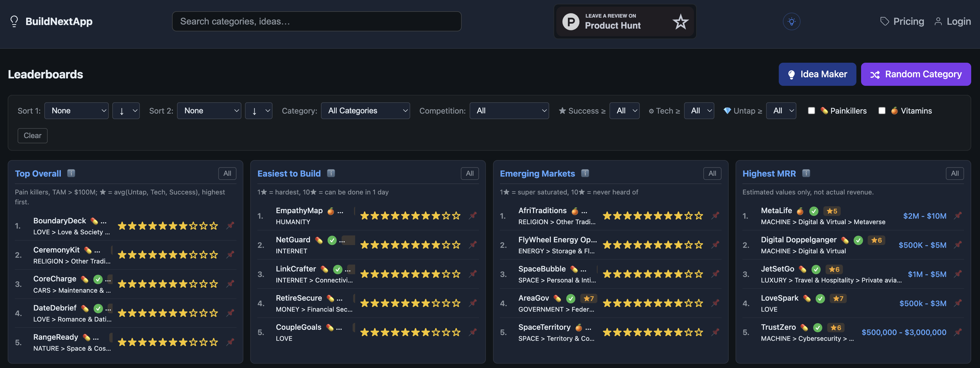
Task: Open the Competition filter dropdown
Action: point(509,111)
